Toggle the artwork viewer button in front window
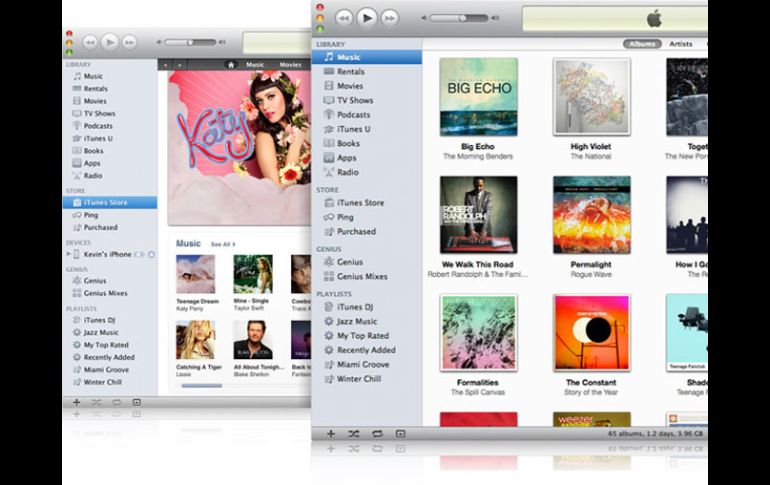 point(400,434)
